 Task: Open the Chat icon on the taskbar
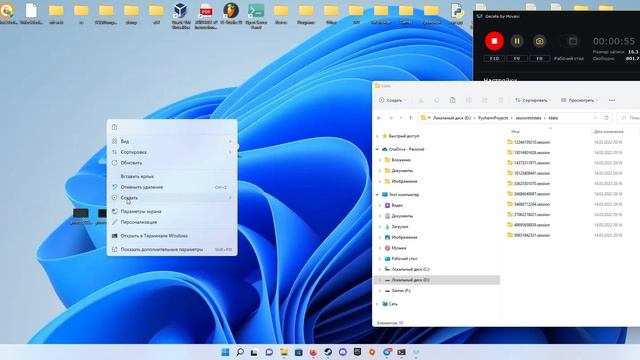(269, 352)
